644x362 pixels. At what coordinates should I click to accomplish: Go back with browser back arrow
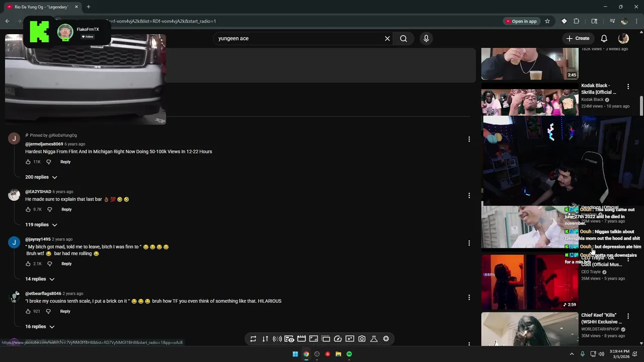(x=8, y=21)
